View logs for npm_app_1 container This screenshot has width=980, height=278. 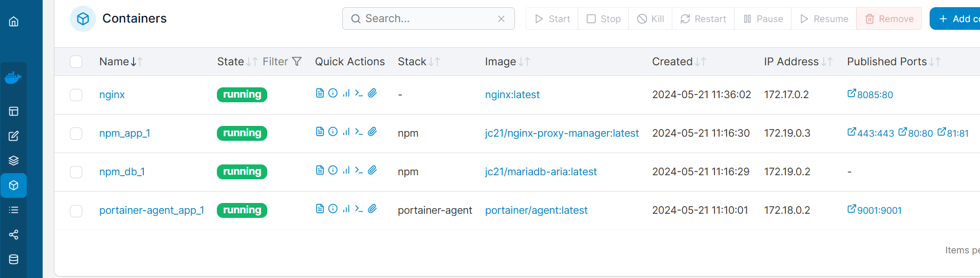(320, 132)
